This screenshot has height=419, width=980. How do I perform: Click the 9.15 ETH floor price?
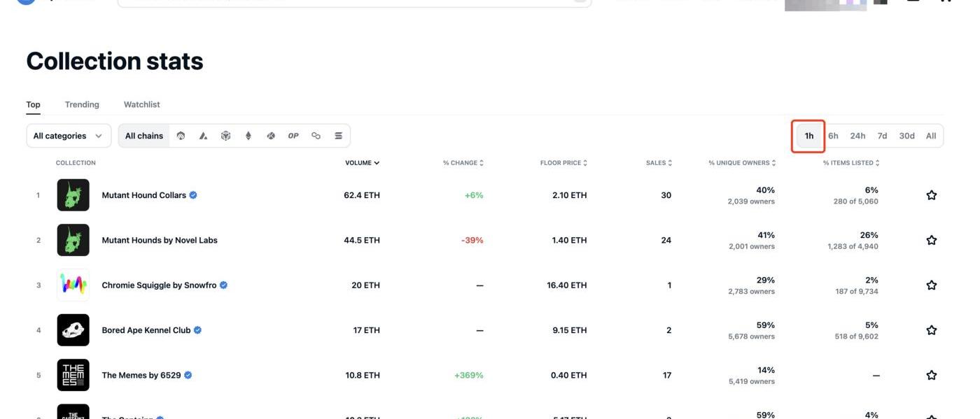coord(570,330)
